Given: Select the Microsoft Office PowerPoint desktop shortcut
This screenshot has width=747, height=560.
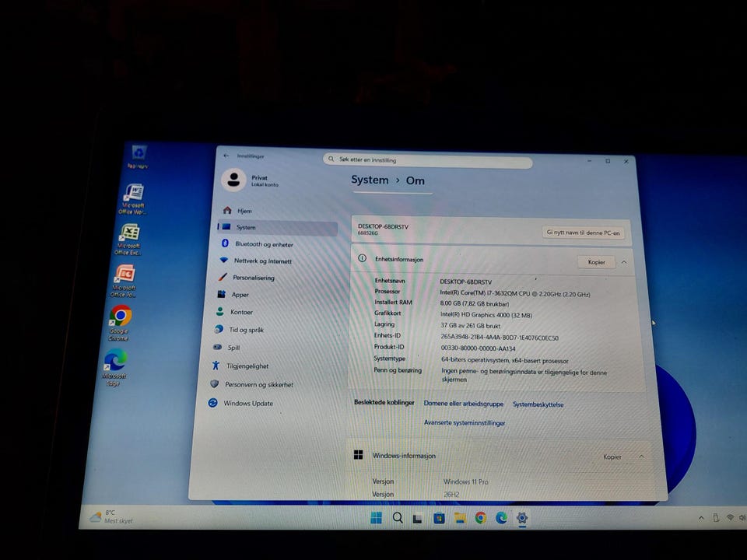Looking at the screenshot, I should [x=124, y=281].
